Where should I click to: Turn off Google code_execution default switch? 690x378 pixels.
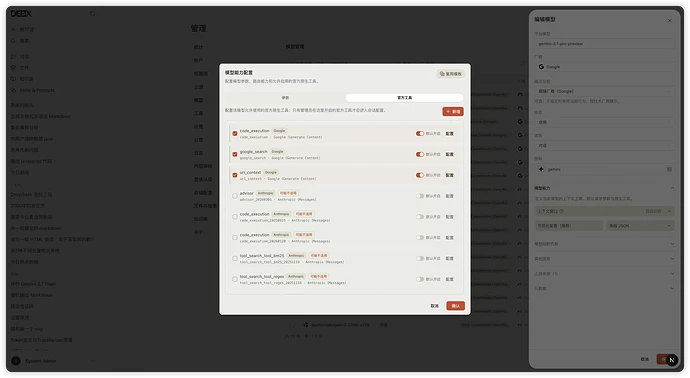(420, 133)
